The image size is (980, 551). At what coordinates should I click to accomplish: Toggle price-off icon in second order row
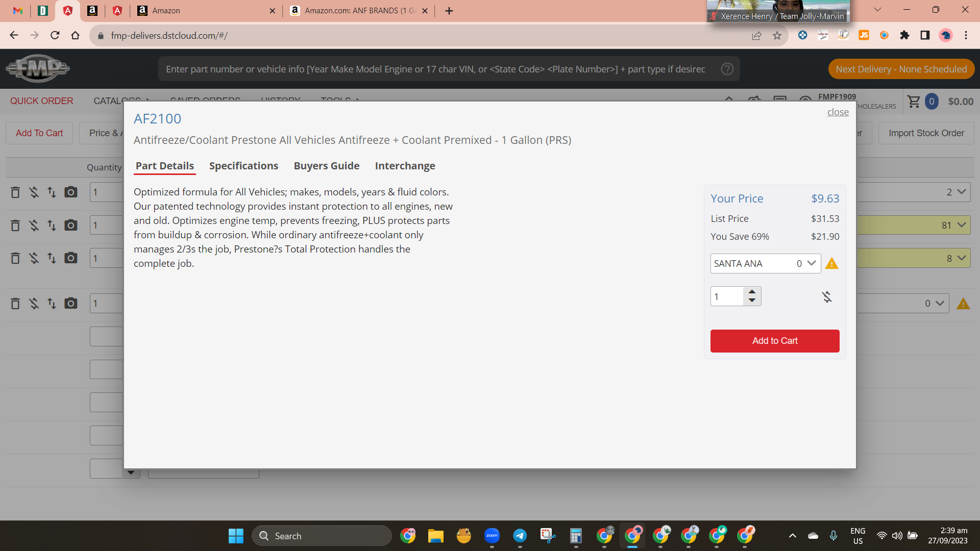click(34, 226)
